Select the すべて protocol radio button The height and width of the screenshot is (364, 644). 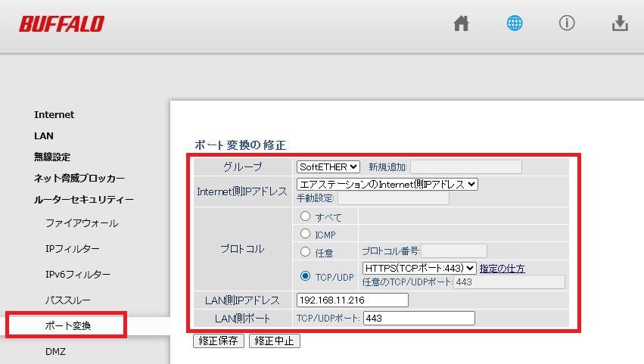click(x=305, y=216)
